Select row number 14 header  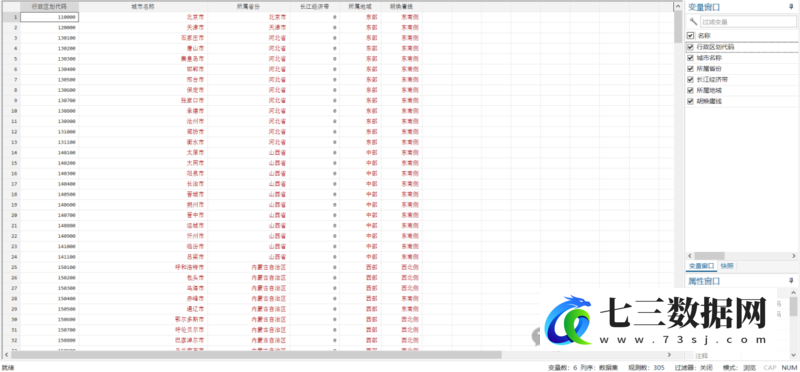point(11,153)
